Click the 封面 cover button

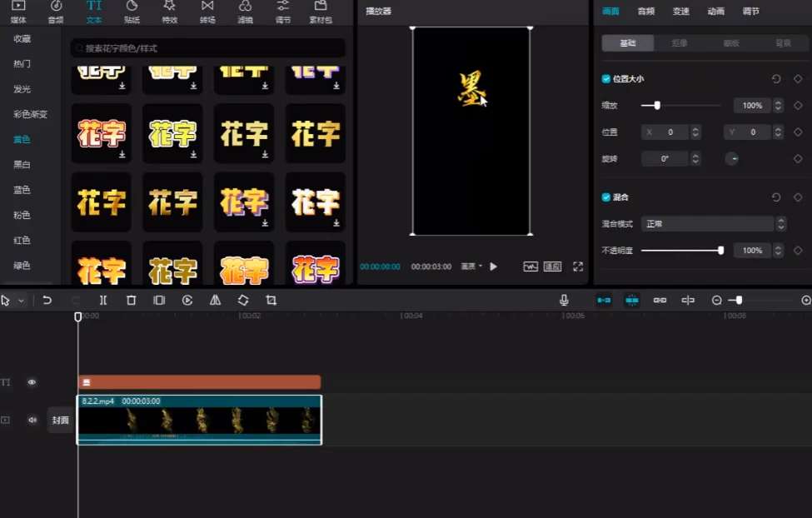pyautogui.click(x=60, y=421)
